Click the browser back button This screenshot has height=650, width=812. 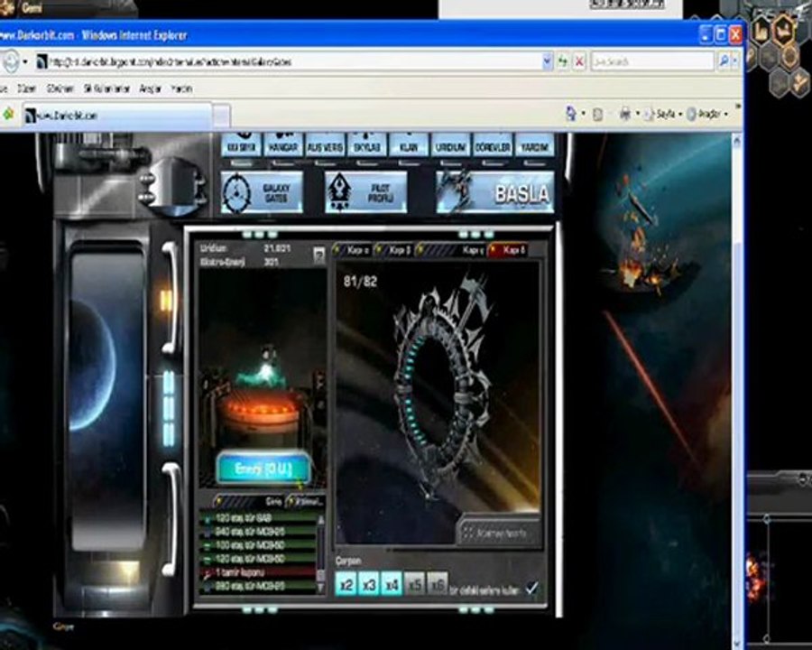(x=10, y=61)
